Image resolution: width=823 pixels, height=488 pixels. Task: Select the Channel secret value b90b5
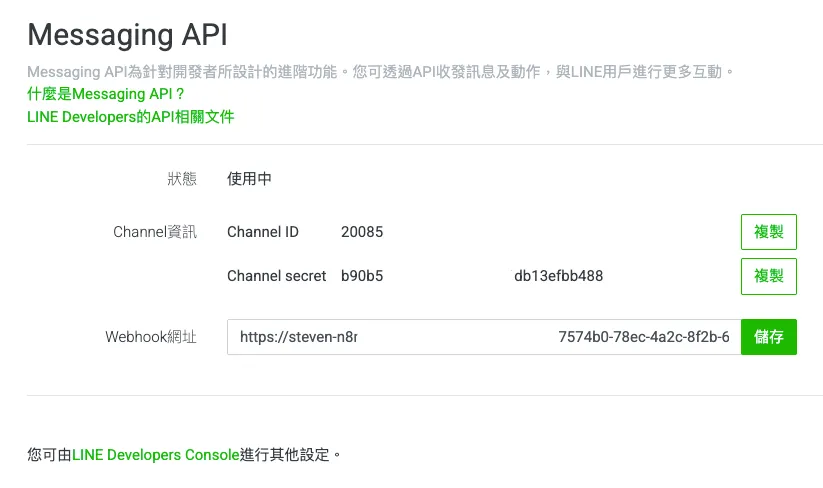point(362,276)
